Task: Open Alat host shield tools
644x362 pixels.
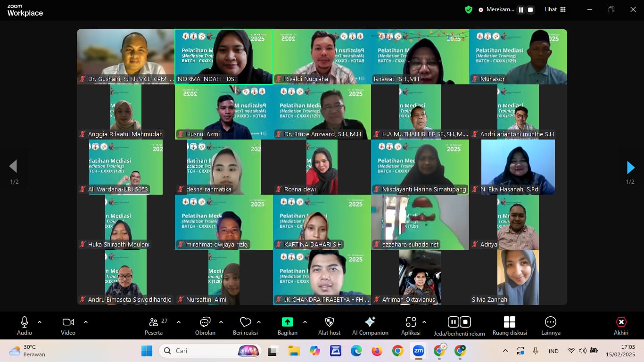Action: (x=330, y=322)
